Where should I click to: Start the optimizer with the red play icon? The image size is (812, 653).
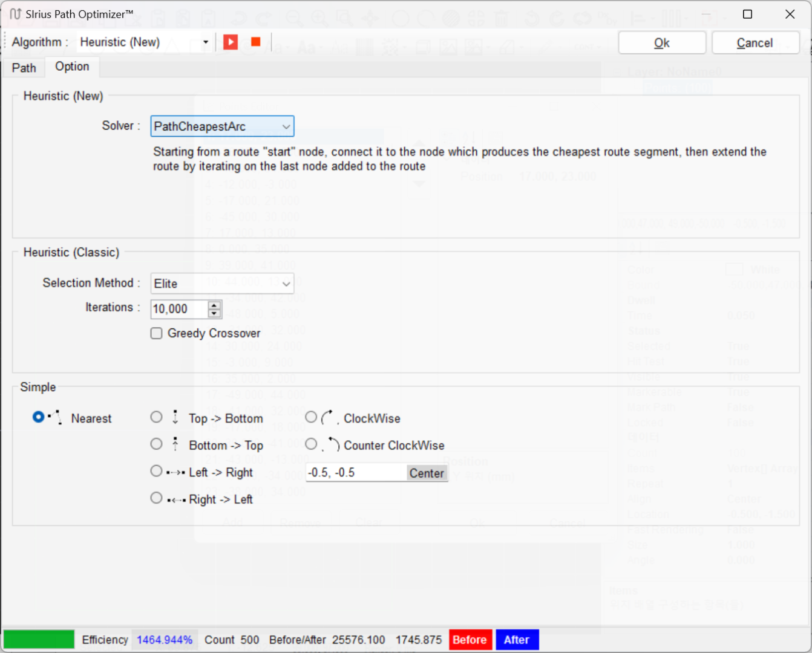coord(231,42)
